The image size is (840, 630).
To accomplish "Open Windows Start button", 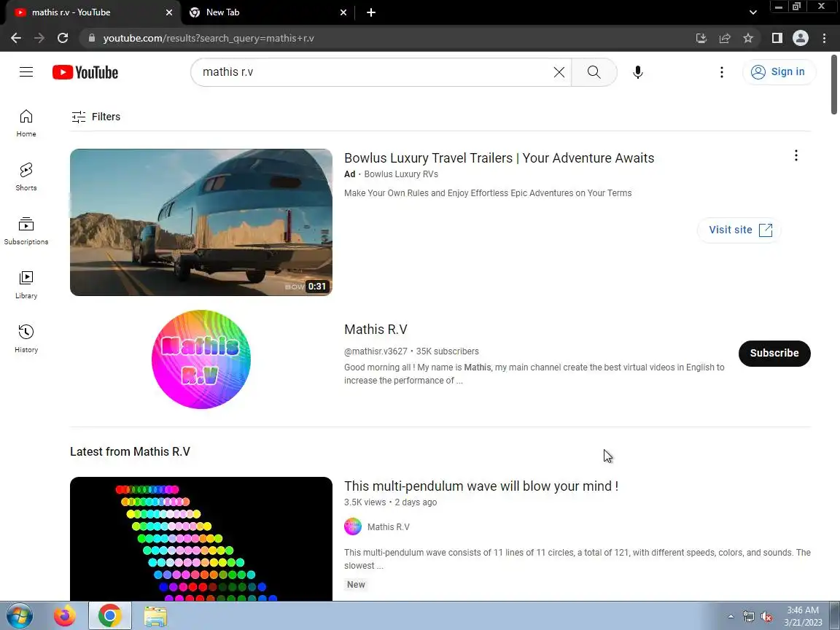I will point(20,615).
